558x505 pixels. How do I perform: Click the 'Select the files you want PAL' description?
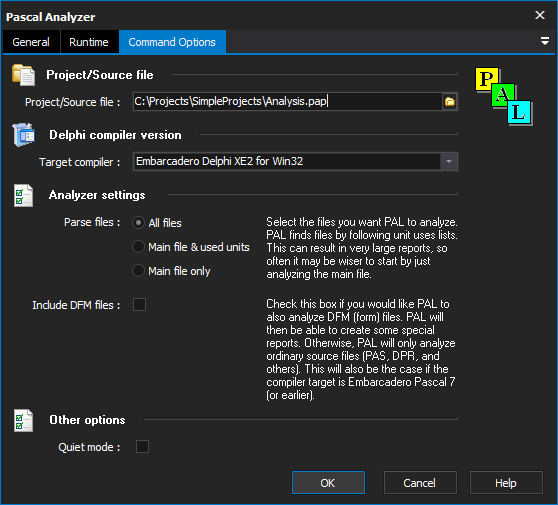362,248
